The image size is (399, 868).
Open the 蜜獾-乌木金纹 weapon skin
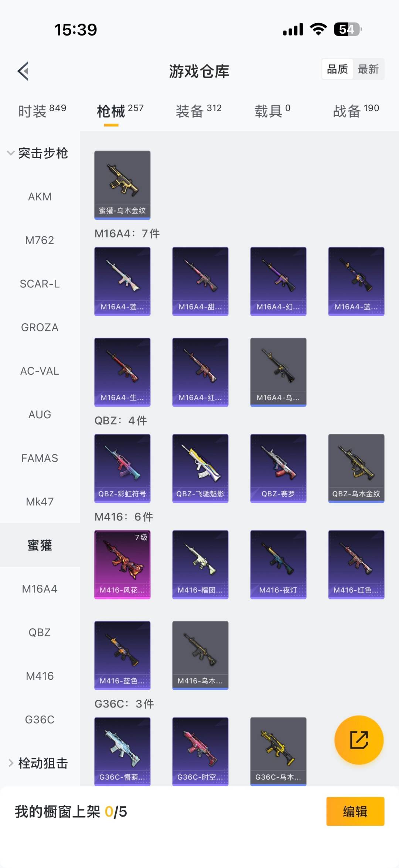coord(122,185)
